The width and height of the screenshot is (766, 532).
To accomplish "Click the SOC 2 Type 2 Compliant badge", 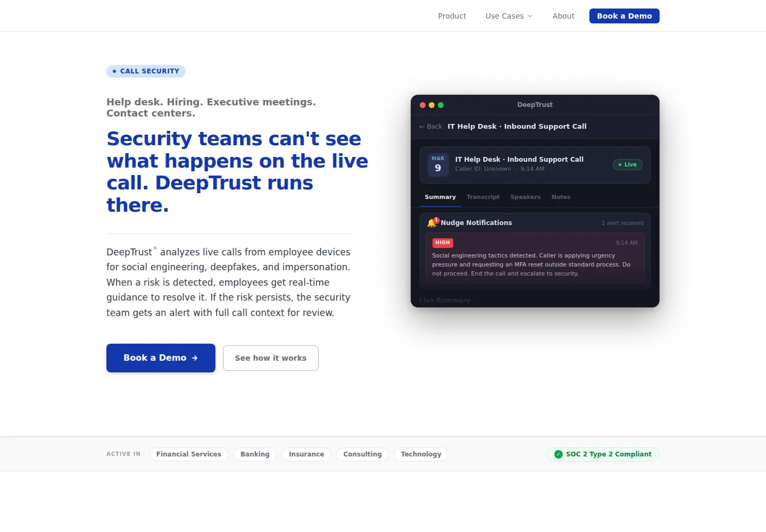I will 603,454.
